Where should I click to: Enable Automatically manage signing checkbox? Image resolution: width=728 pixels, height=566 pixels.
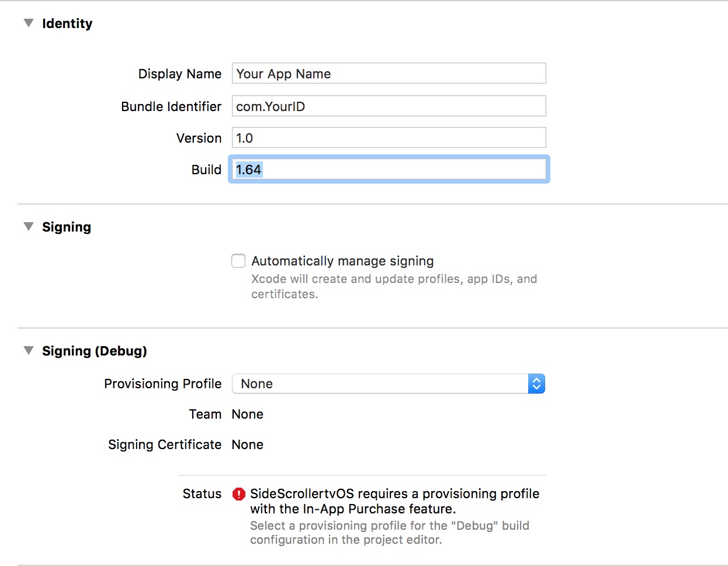[238, 261]
